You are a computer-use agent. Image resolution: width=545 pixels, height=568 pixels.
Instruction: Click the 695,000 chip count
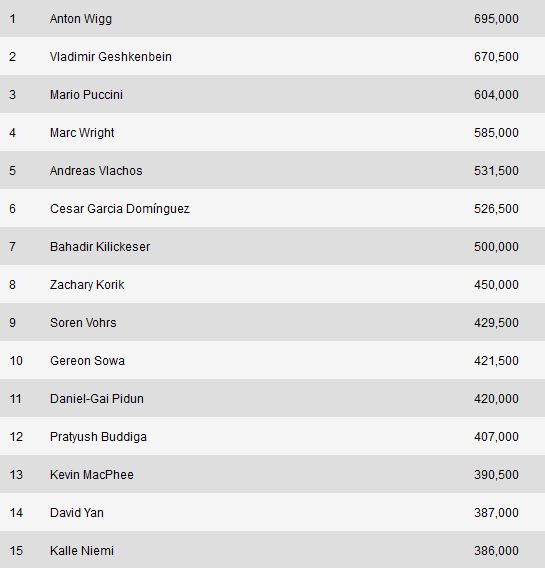pos(496,19)
